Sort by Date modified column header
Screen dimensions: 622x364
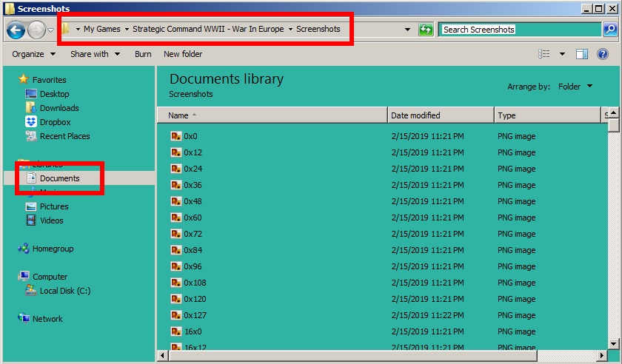[x=441, y=115]
